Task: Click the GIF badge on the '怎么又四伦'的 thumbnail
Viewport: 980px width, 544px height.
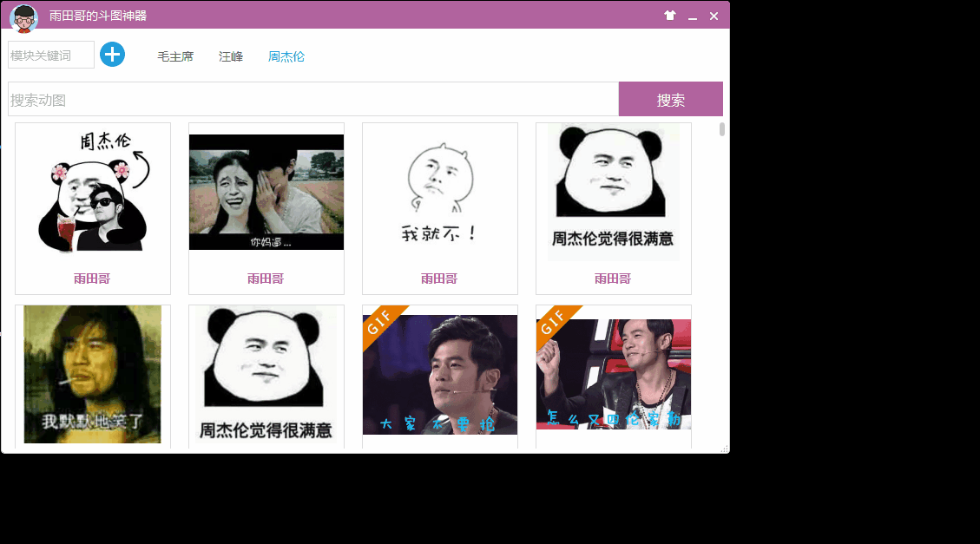Action: 553,324
